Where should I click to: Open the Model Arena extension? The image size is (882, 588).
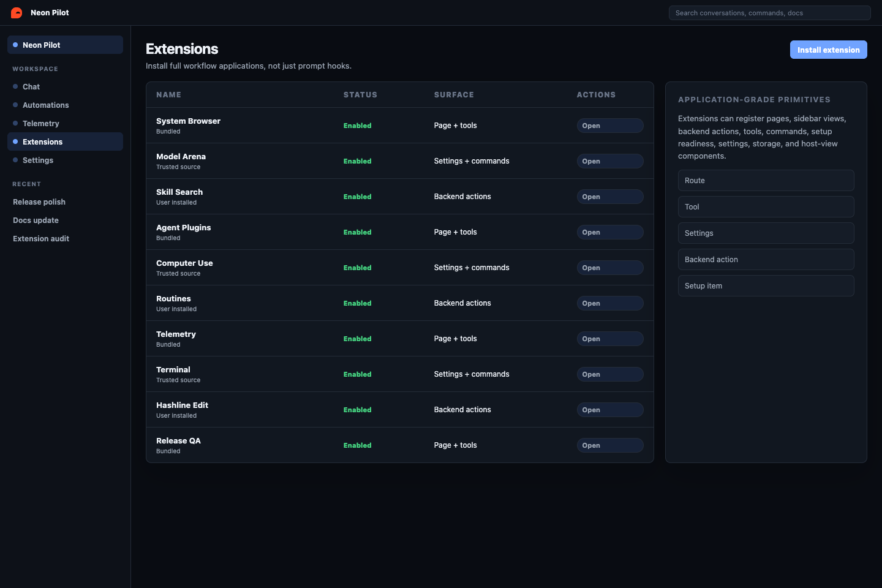tap(610, 161)
